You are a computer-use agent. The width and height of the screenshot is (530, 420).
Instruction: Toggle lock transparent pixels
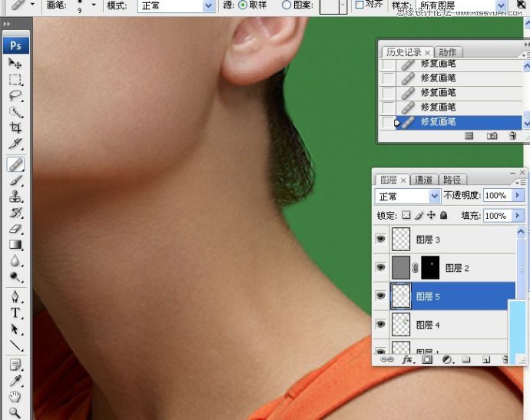pyautogui.click(x=406, y=215)
